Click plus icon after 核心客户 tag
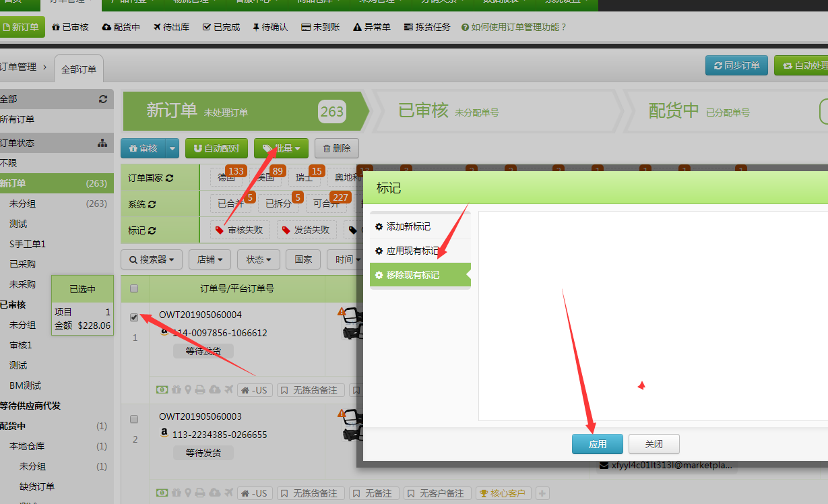 pos(542,493)
